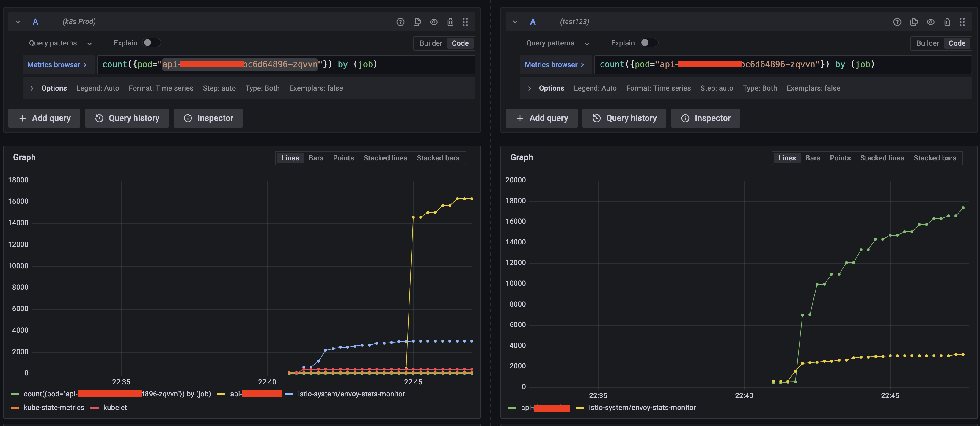This screenshot has width=980, height=426.
Task: Open Inspector in left panel
Action: pyautogui.click(x=208, y=118)
